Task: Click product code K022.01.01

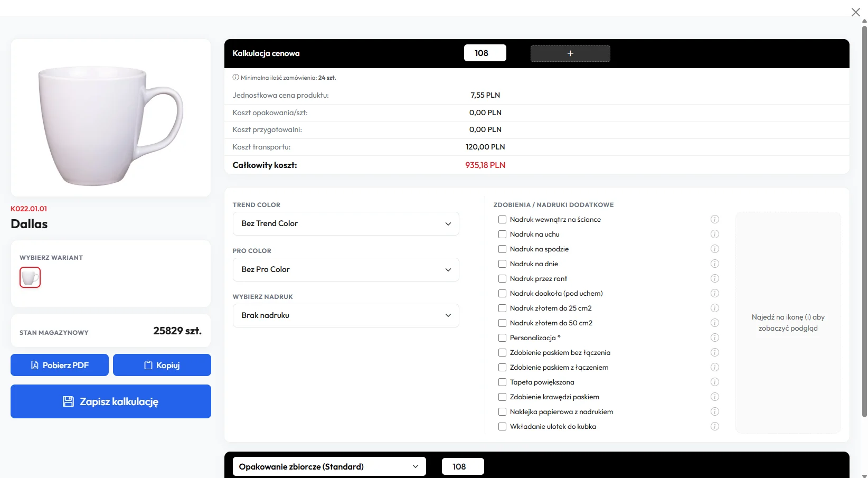Action: (x=29, y=209)
